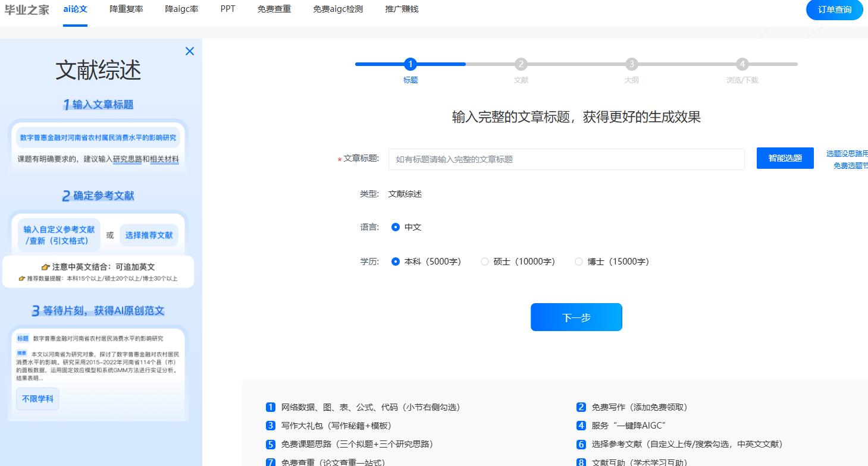Select the 中文 language radio button
868x466 pixels.
pyautogui.click(x=396, y=226)
